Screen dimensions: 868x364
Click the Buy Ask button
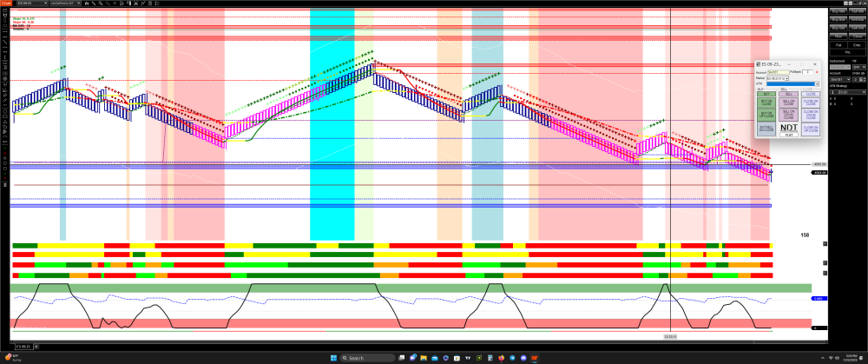[838, 19]
